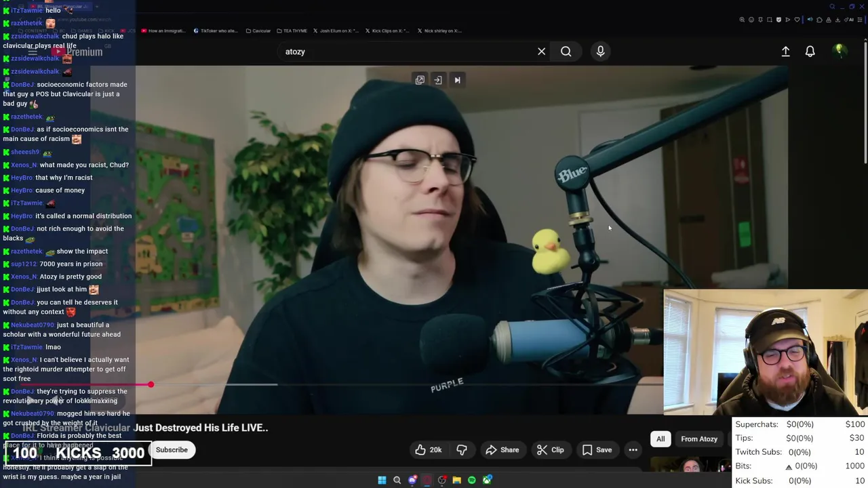Click 'Tips:' label in stats overlay
This screenshot has height=488, width=868.
coord(744,439)
